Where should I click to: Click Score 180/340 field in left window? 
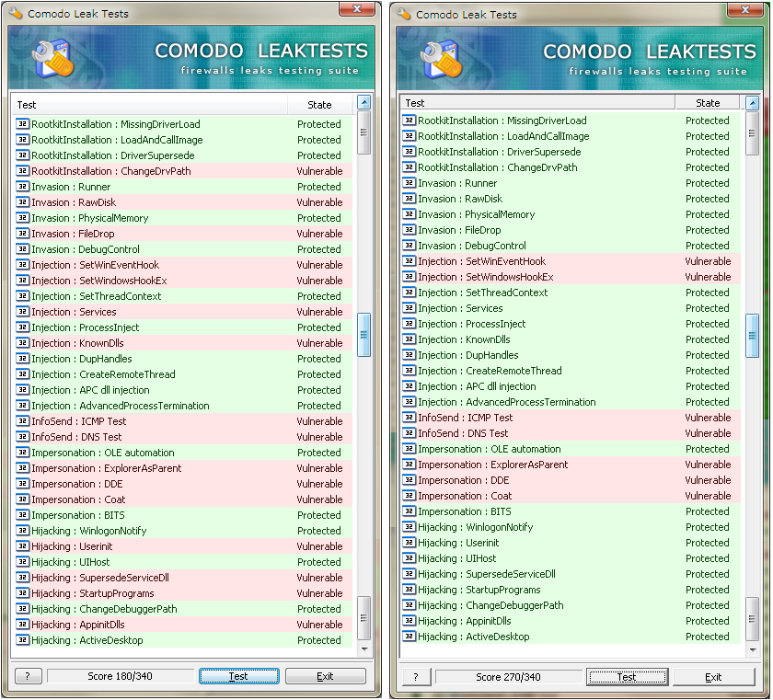pos(121,676)
